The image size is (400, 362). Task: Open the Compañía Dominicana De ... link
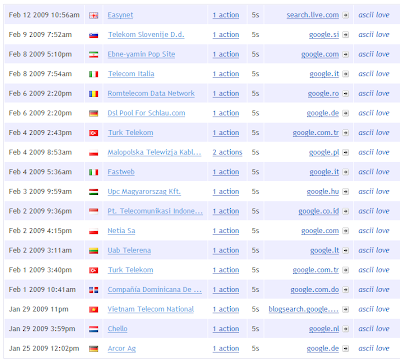click(x=155, y=289)
